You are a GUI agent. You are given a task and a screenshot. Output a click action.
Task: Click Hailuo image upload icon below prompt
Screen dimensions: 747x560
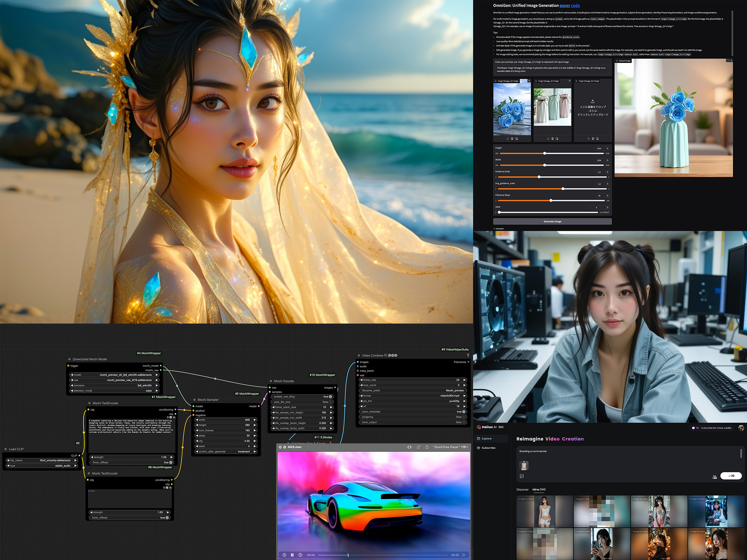[x=522, y=476]
